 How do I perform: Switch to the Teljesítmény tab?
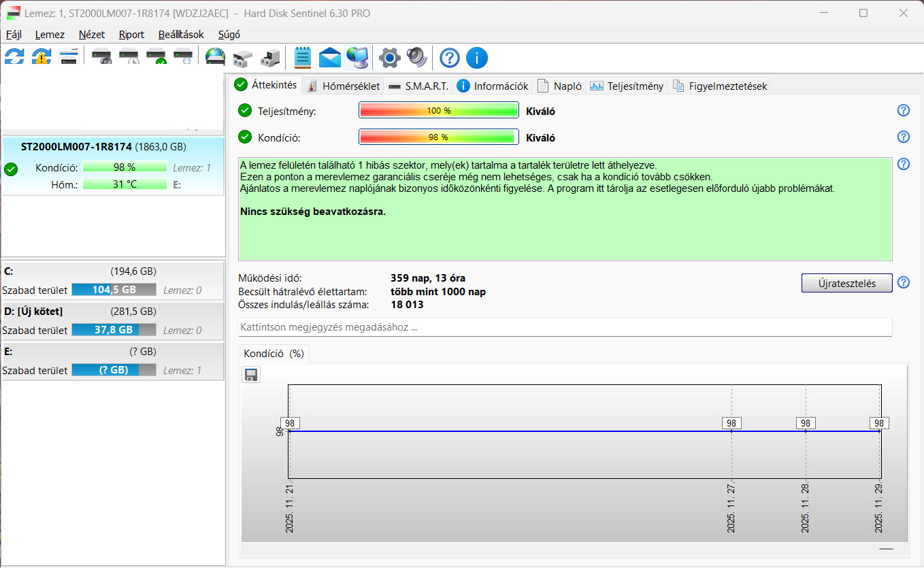click(626, 86)
